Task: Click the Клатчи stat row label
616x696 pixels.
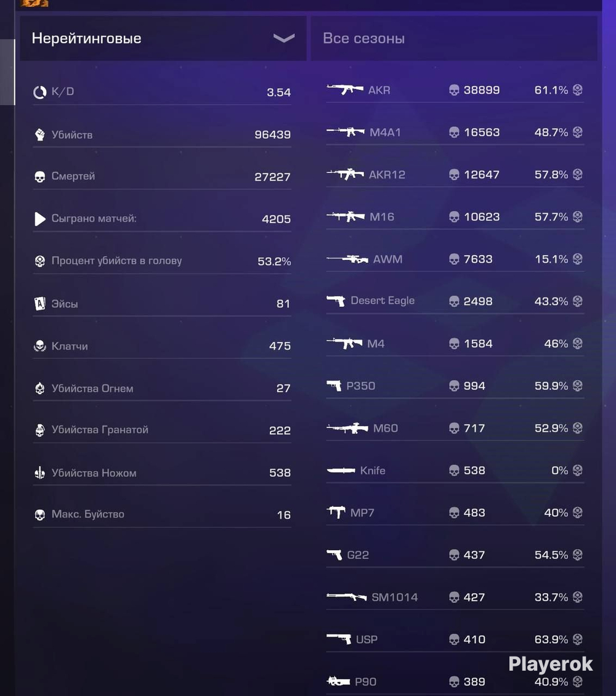Action: click(x=70, y=346)
